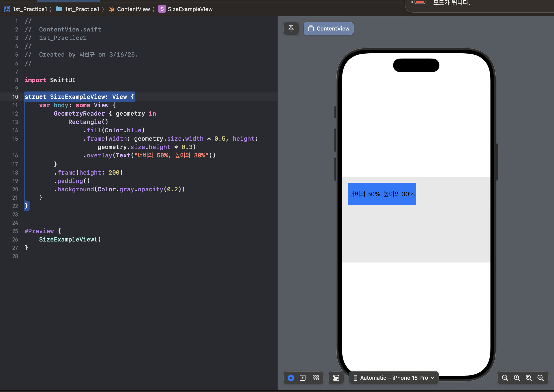Zoom in on the preview canvas
Image resolution: width=554 pixels, height=392 pixels.
pyautogui.click(x=541, y=378)
